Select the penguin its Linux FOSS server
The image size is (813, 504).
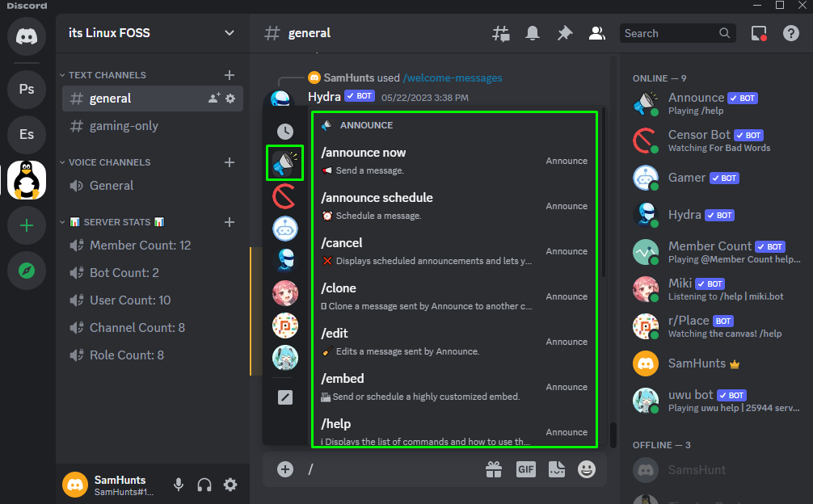27,180
